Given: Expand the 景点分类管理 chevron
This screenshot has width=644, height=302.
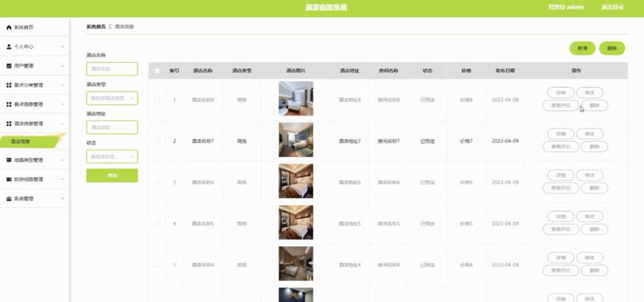Looking at the screenshot, I should point(62,85).
